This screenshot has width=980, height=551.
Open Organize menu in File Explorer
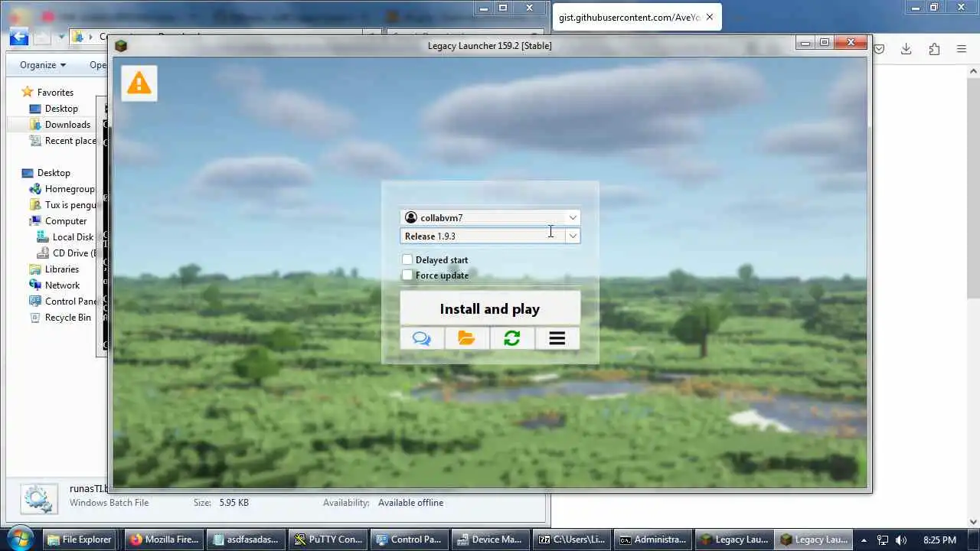point(43,65)
